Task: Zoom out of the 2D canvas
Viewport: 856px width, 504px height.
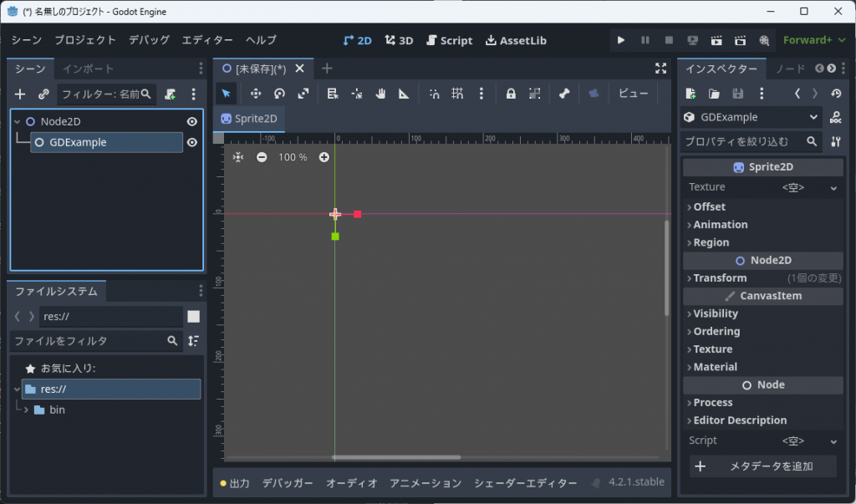Action: pos(262,157)
